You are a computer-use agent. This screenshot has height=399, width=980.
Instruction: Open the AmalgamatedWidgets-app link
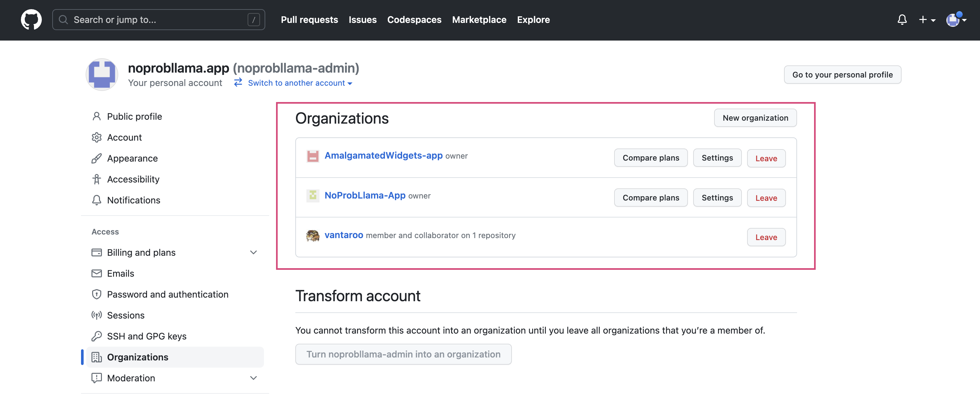[383, 155]
